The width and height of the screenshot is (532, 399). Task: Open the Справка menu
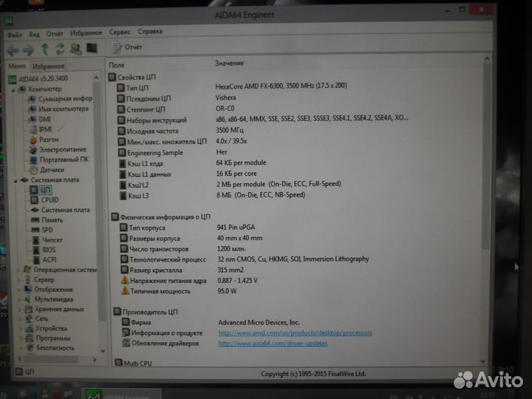(x=150, y=33)
